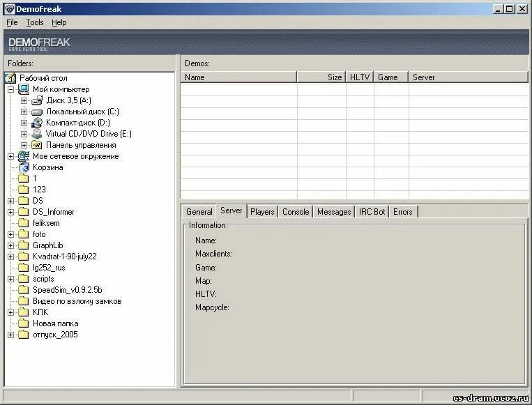532x405 pixels.
Task: Click the DemoFreak title bar app icon
Action: 10,9
